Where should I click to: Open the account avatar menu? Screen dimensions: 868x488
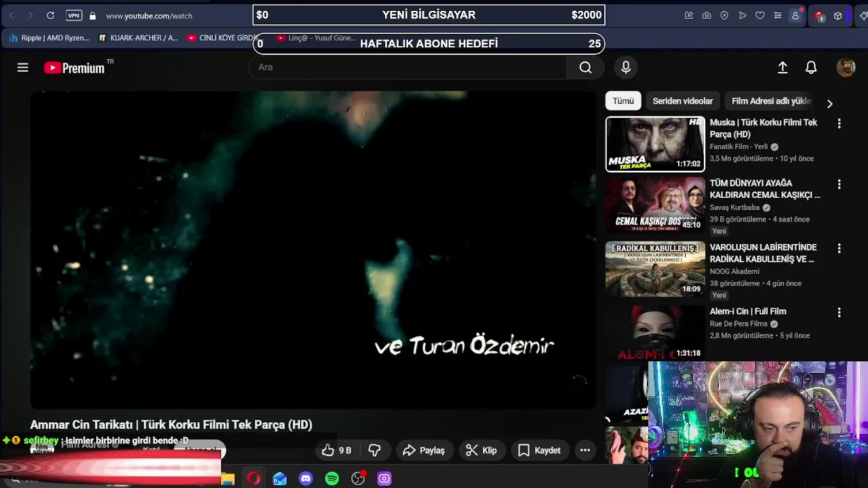pos(846,67)
